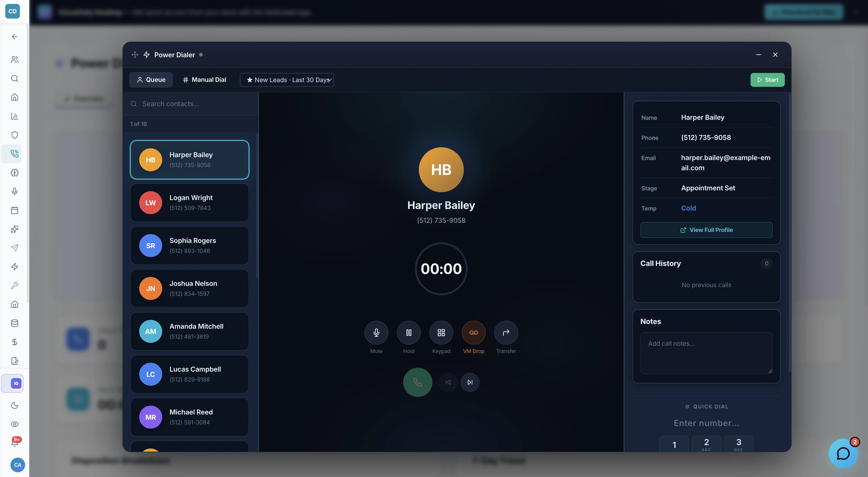
Task: Focus the Add call notes textarea
Action: tap(706, 353)
